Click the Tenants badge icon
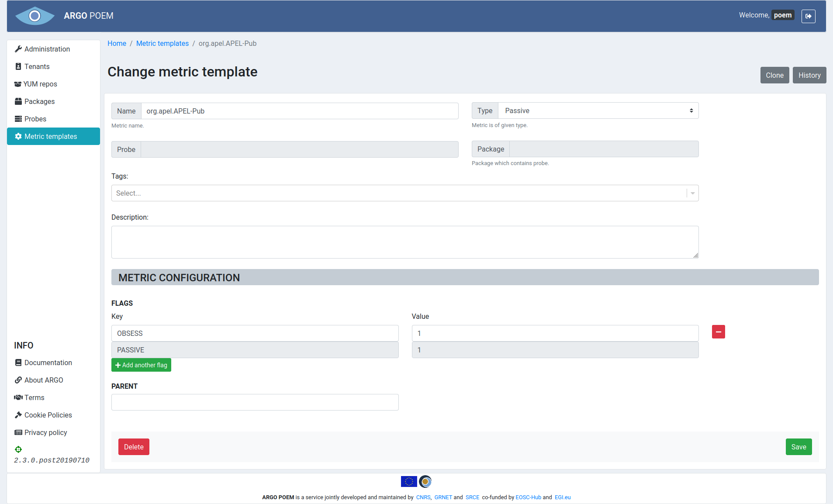This screenshot has height=504, width=833. pyautogui.click(x=18, y=66)
